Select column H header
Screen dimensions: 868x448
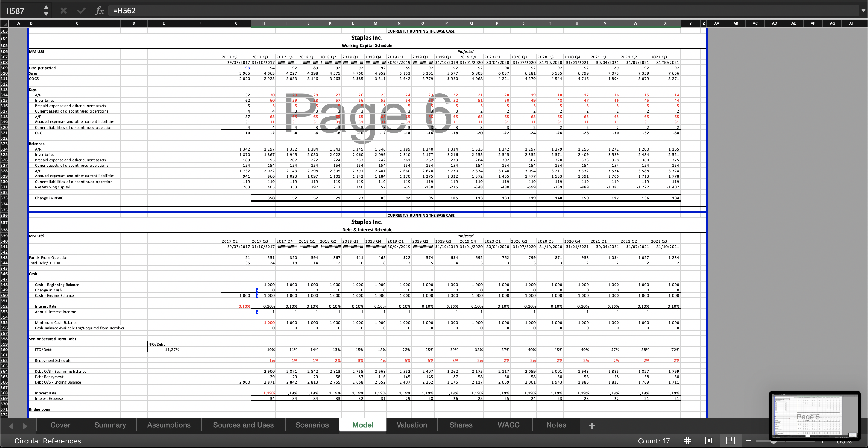click(263, 23)
